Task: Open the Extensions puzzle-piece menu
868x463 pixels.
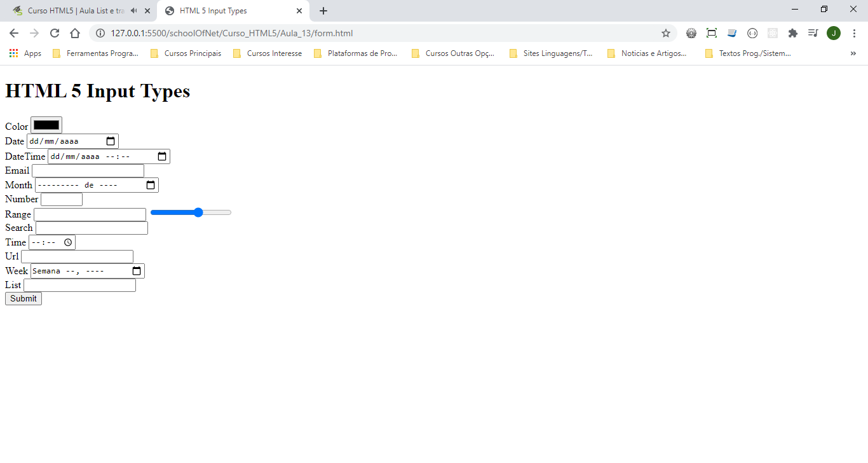Action: 793,33
